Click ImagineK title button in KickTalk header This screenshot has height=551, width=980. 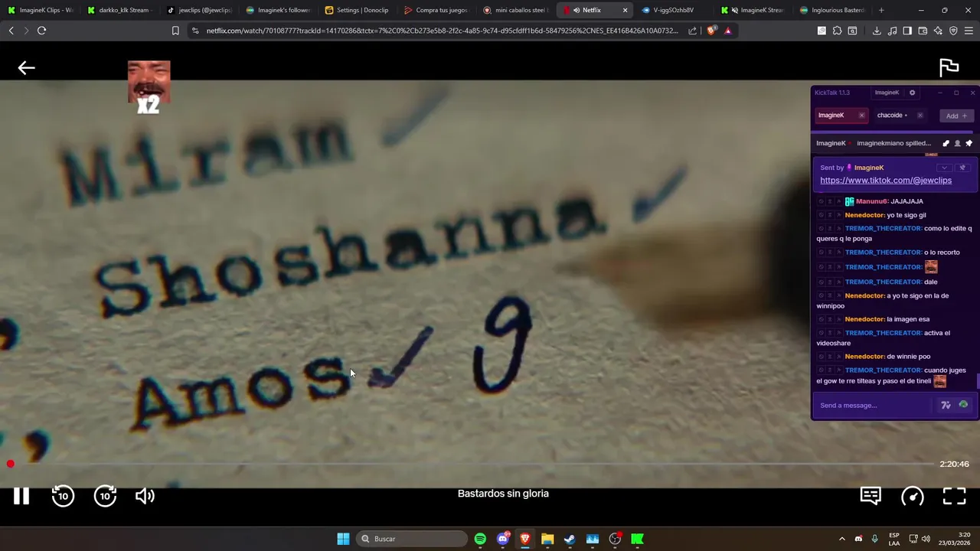(x=887, y=93)
